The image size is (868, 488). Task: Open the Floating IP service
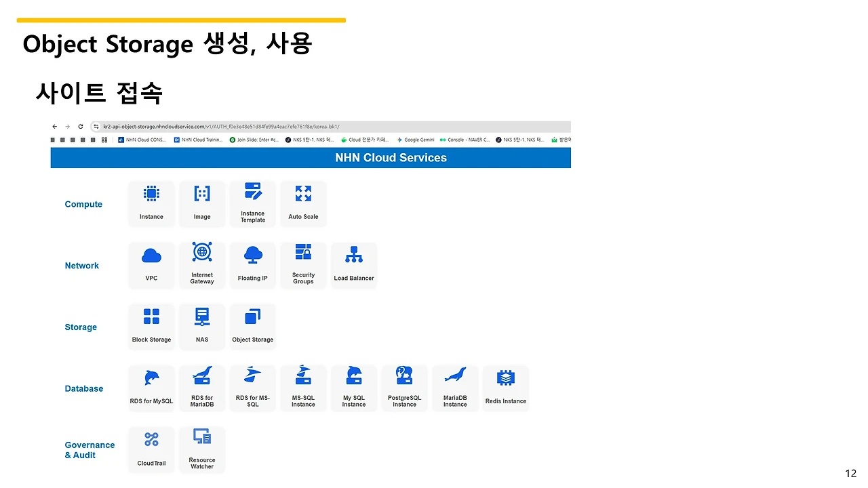click(253, 265)
